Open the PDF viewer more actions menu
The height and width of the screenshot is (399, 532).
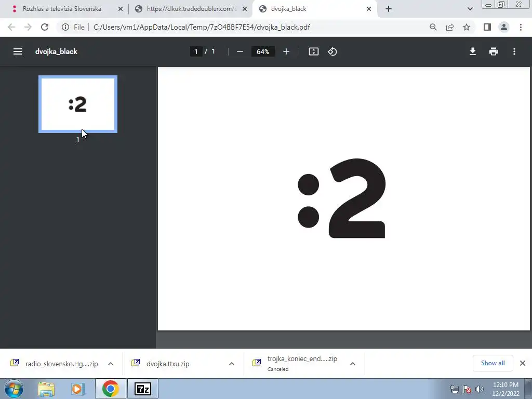[514, 51]
